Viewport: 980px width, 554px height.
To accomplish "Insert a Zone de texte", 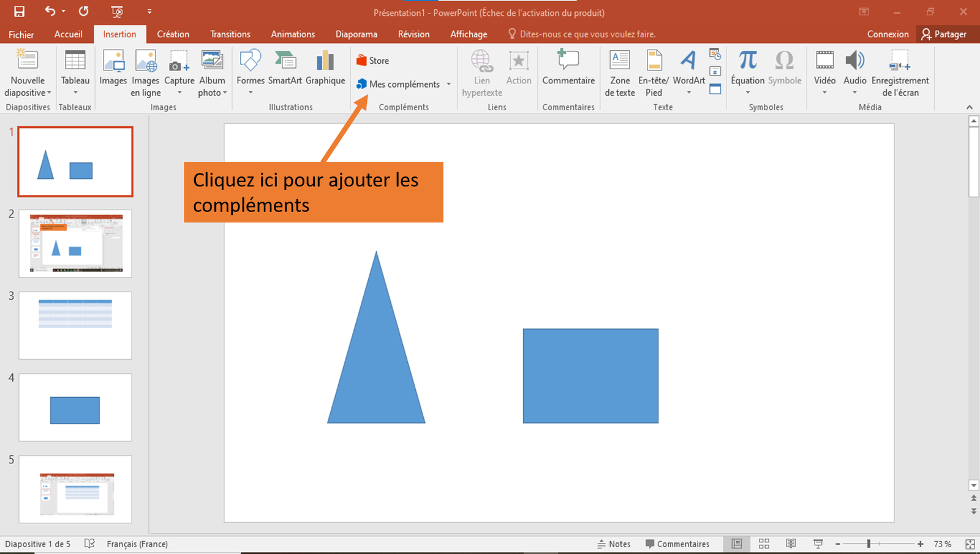I will [x=619, y=72].
